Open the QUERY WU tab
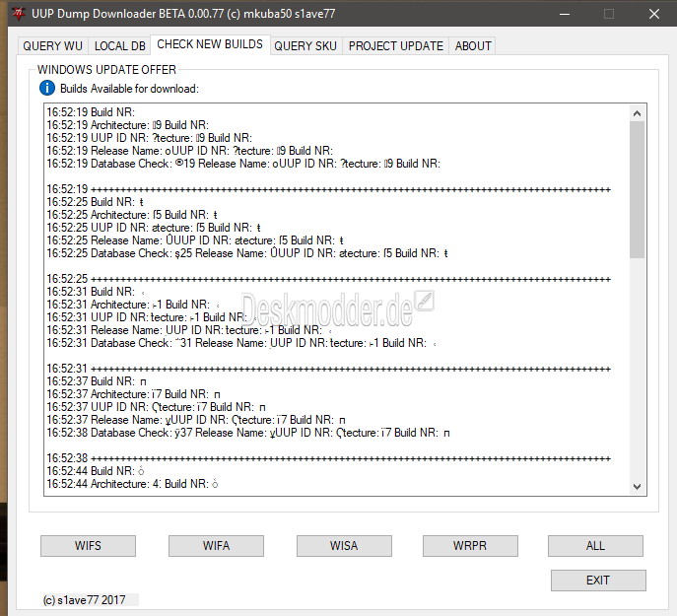Image resolution: width=677 pixels, height=616 pixels. click(52, 45)
